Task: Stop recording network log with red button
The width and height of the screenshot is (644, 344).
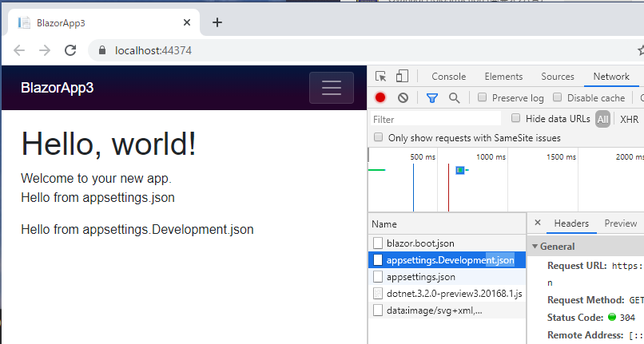Action: (x=380, y=97)
